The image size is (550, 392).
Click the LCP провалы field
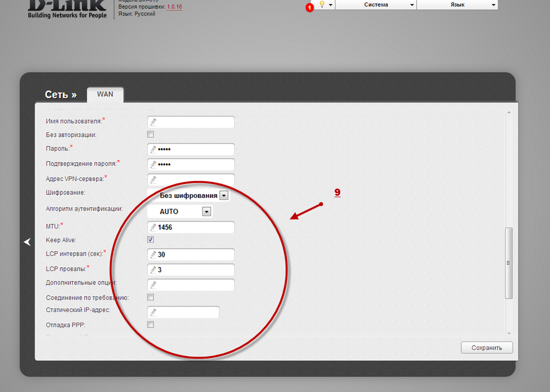(x=191, y=269)
